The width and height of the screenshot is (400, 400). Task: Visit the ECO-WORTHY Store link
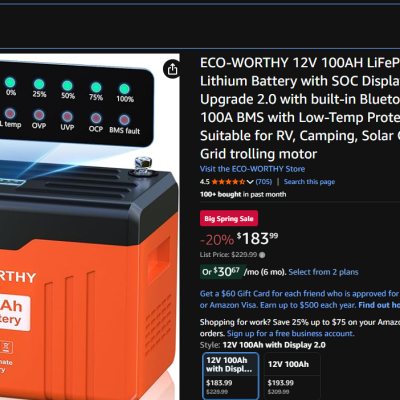pos(252,169)
